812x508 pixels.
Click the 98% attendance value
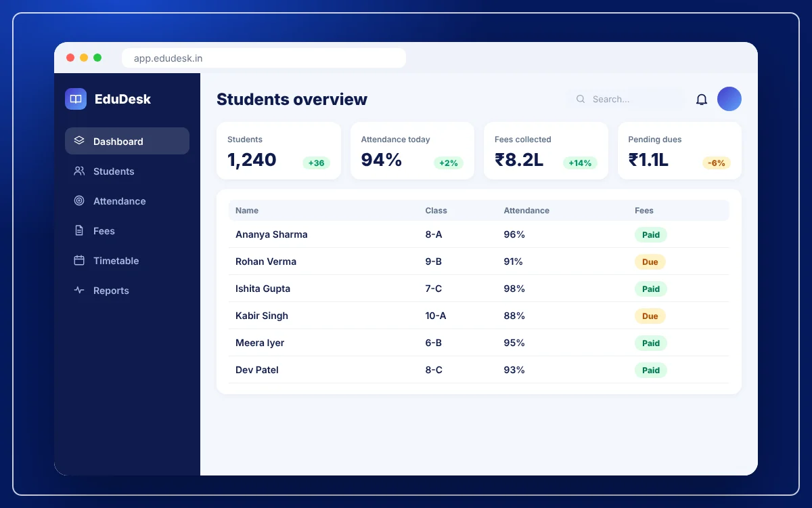pos(514,289)
